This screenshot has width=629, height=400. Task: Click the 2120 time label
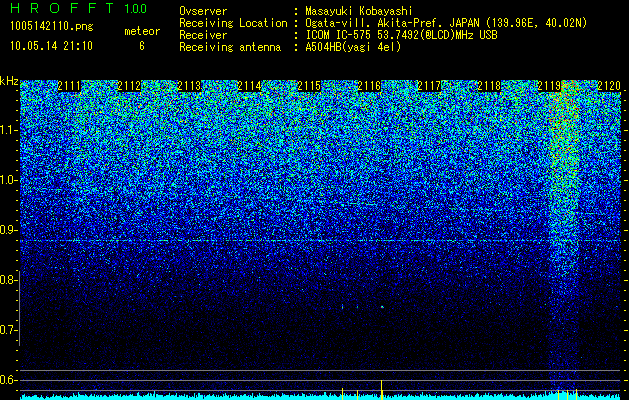pyautogui.click(x=609, y=86)
